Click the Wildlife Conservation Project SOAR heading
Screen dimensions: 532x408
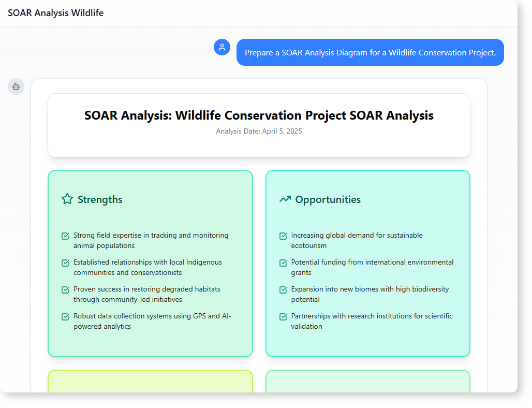[259, 115]
